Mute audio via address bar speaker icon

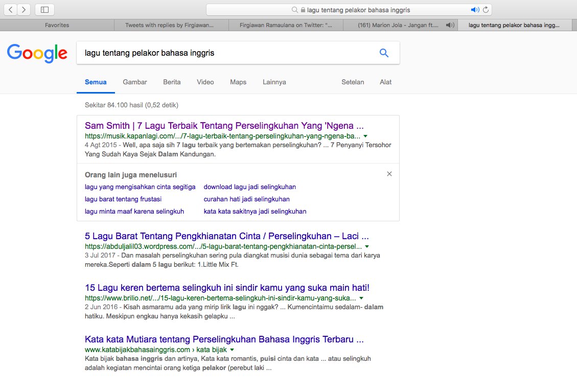tap(475, 10)
